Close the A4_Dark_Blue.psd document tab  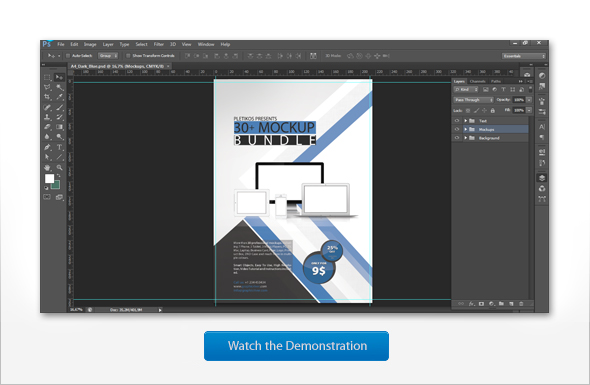click(169, 66)
